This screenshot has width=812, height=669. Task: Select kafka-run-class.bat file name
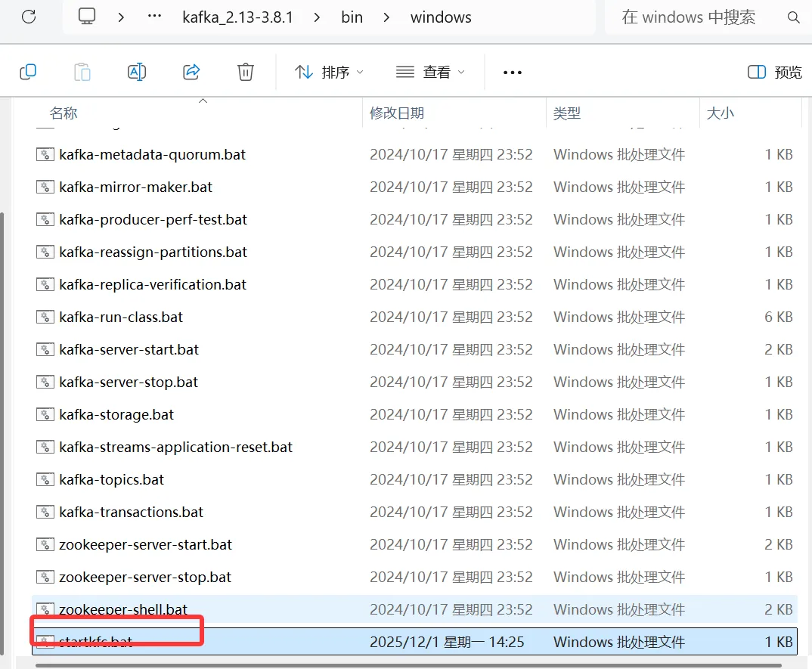point(121,317)
